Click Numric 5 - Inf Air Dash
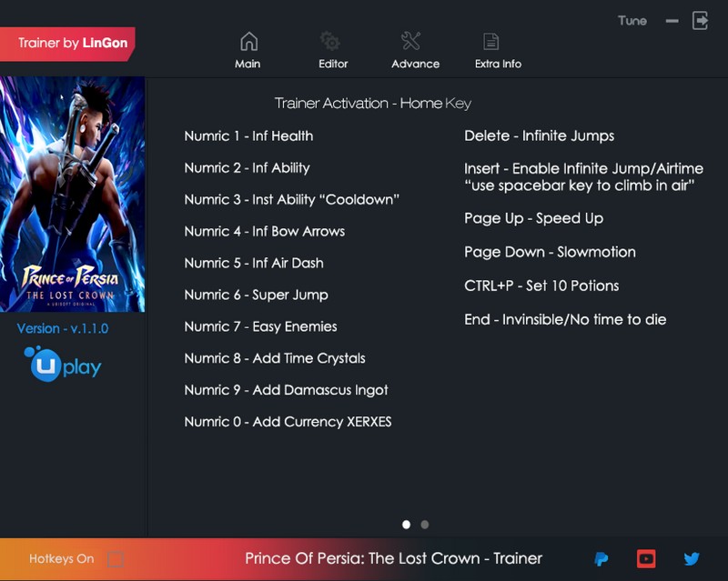 coord(254,263)
